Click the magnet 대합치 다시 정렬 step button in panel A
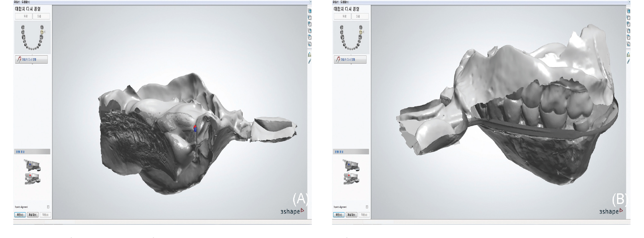The width and height of the screenshot is (644, 238). [31, 59]
